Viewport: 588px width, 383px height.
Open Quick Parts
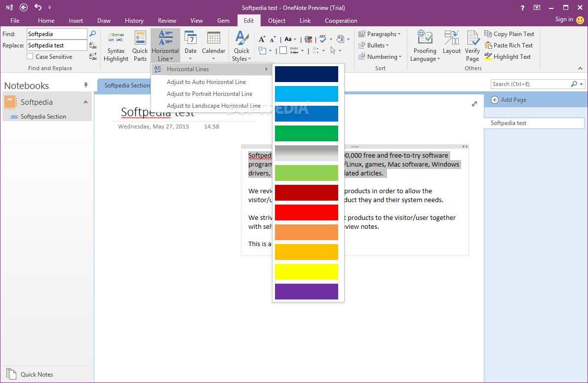(140, 46)
